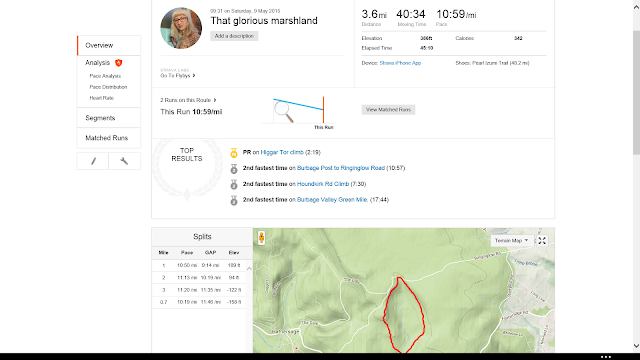Click the View Matched Runs button
The height and width of the screenshot is (360, 640).
point(388,109)
